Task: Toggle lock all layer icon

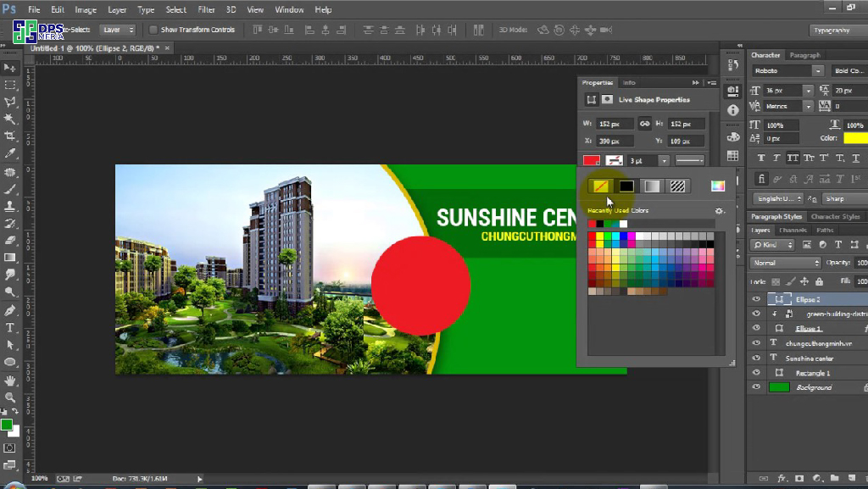Action: pos(820,281)
